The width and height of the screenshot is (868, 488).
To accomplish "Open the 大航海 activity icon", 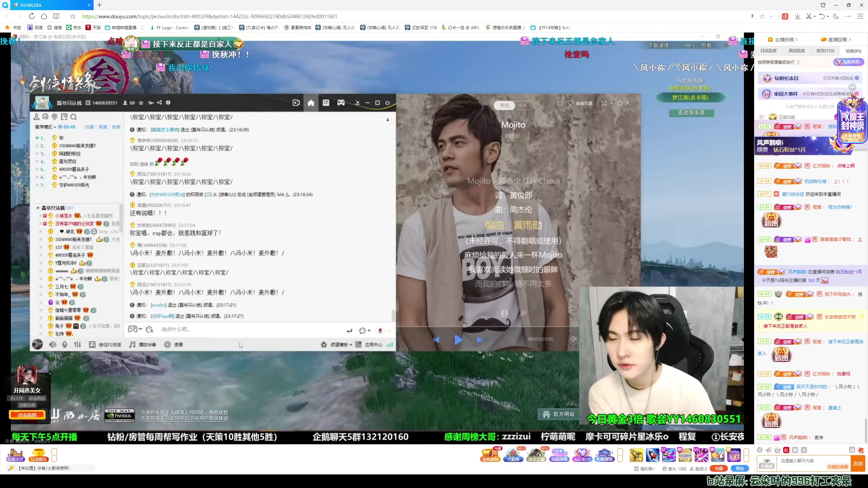I will point(513,454).
